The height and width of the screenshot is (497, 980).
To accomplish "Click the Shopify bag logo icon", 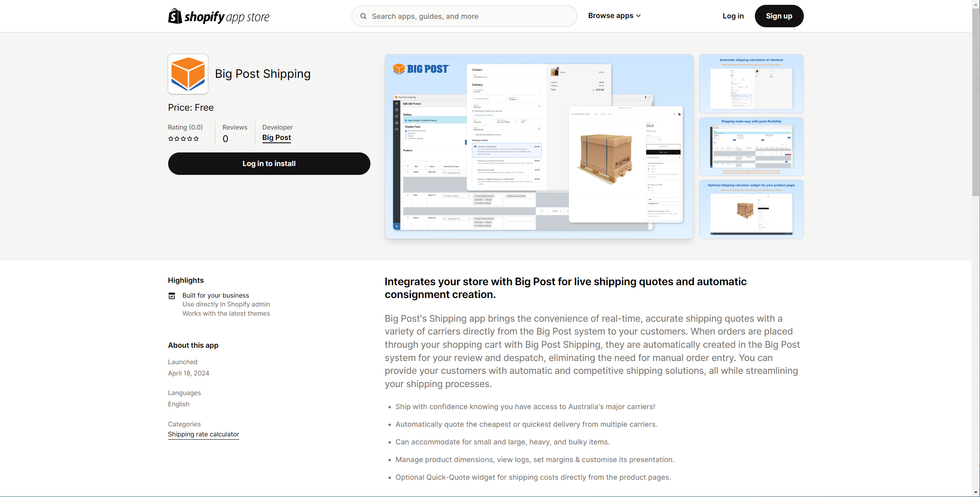I will pyautogui.click(x=175, y=16).
